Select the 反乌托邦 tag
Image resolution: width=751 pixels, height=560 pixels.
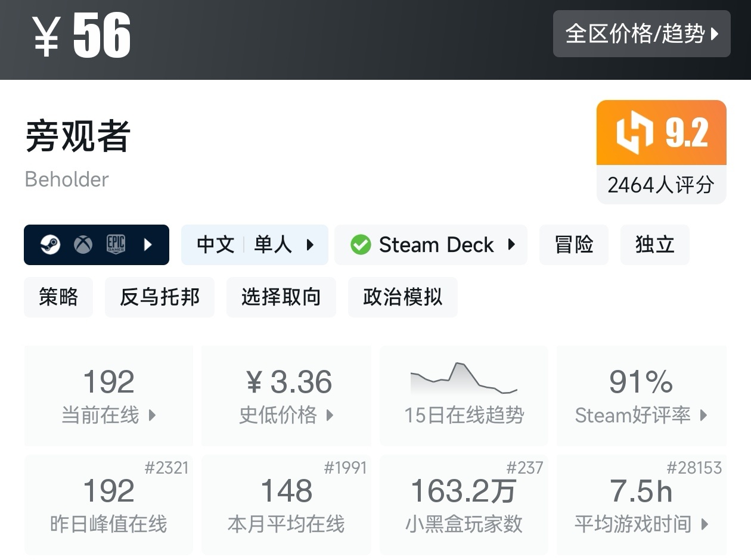[x=160, y=297]
